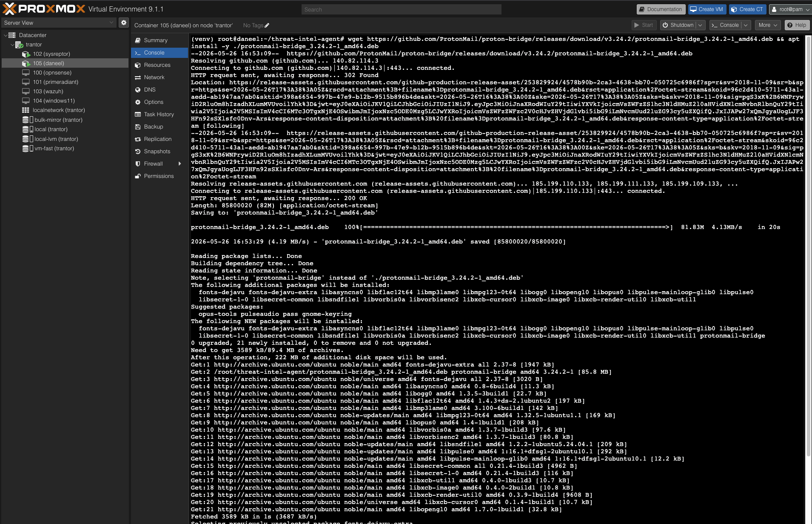
Task: Open the Shutdown dropdown arrow
Action: (701, 25)
